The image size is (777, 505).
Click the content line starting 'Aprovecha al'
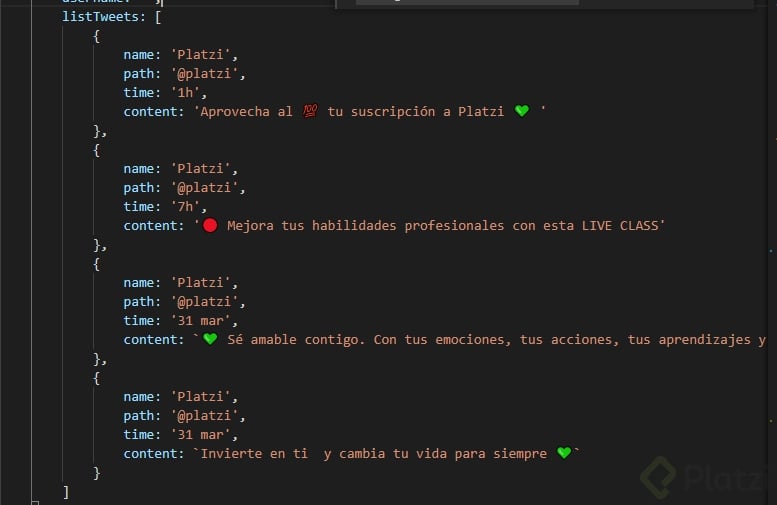(x=334, y=112)
